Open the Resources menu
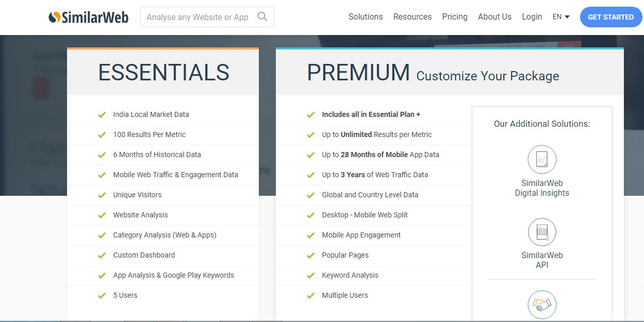 click(412, 17)
